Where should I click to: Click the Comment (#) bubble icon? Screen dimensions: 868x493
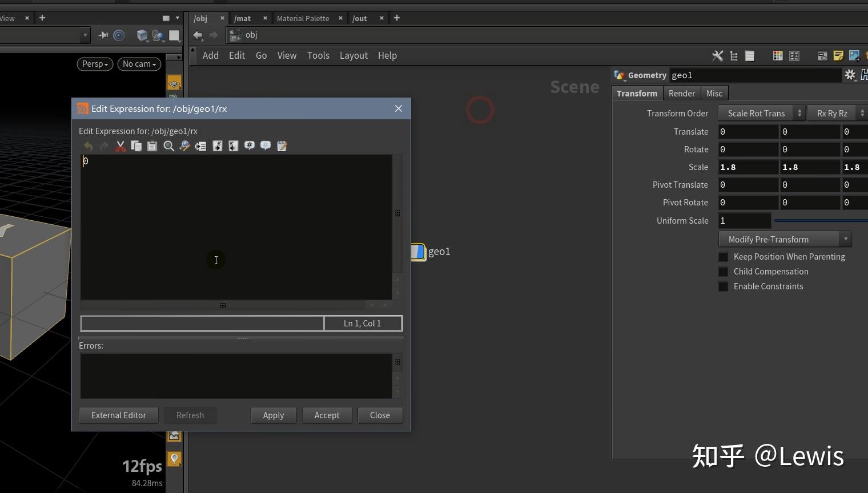point(250,146)
